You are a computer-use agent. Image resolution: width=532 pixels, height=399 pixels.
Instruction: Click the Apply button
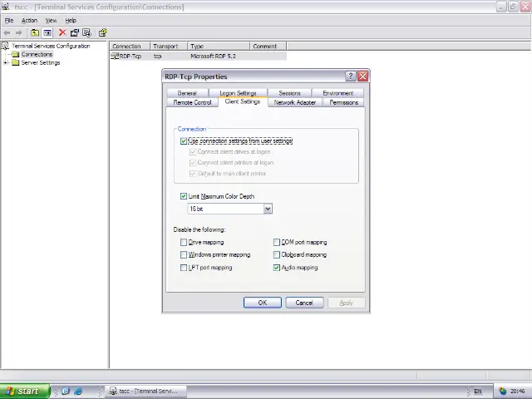[347, 303]
